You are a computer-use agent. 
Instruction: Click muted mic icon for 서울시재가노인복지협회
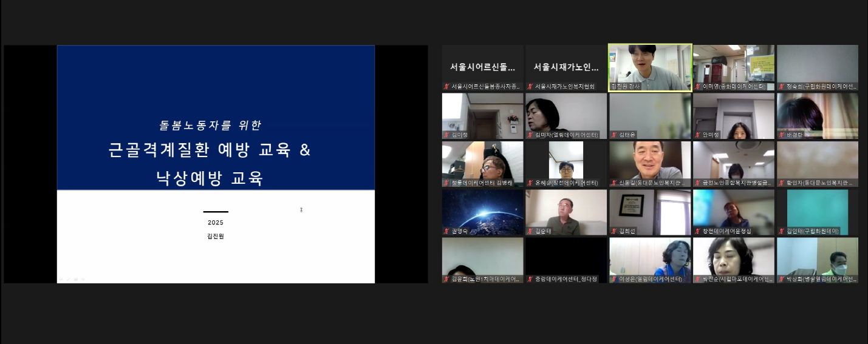click(530, 87)
